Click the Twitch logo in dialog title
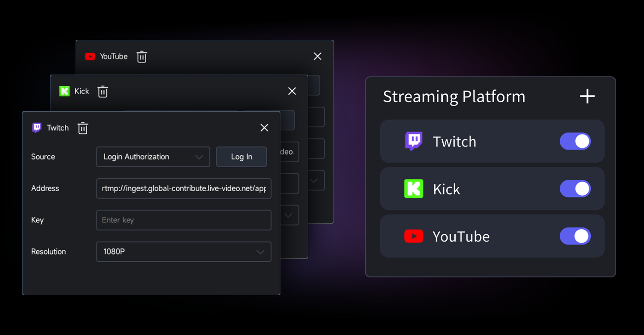The height and width of the screenshot is (335, 644). (37, 128)
